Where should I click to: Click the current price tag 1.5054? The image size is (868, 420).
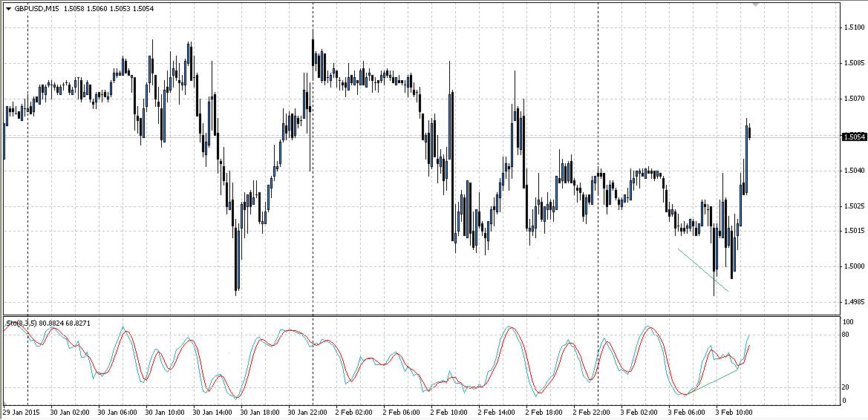(853, 137)
